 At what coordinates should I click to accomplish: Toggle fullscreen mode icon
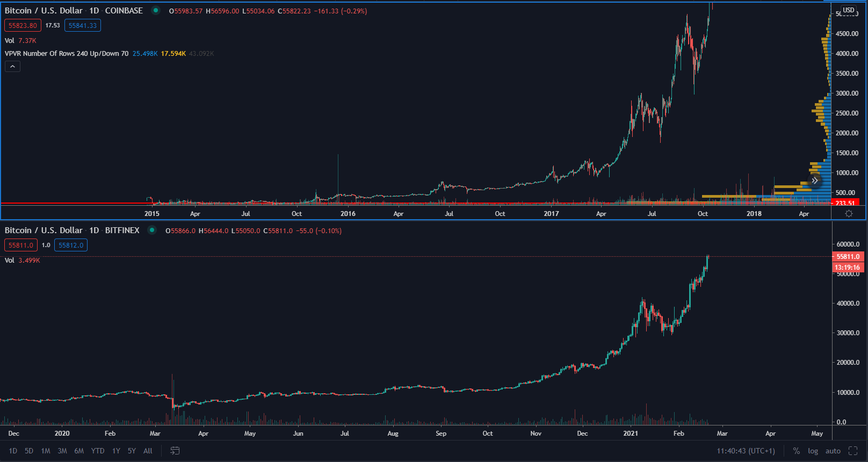852,451
